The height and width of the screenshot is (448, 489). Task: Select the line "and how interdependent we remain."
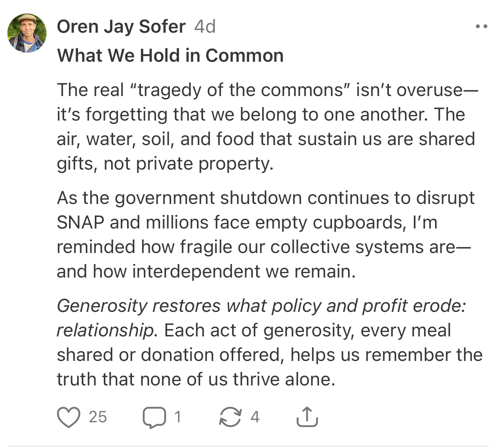point(206,271)
